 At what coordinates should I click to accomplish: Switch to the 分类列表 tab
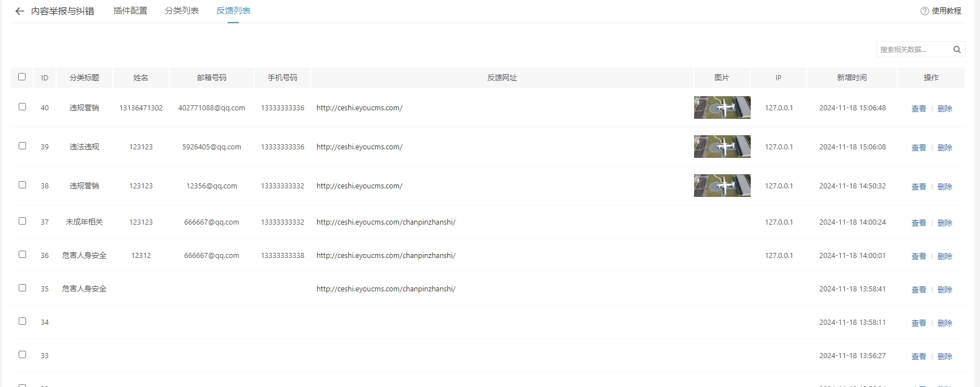point(182,11)
